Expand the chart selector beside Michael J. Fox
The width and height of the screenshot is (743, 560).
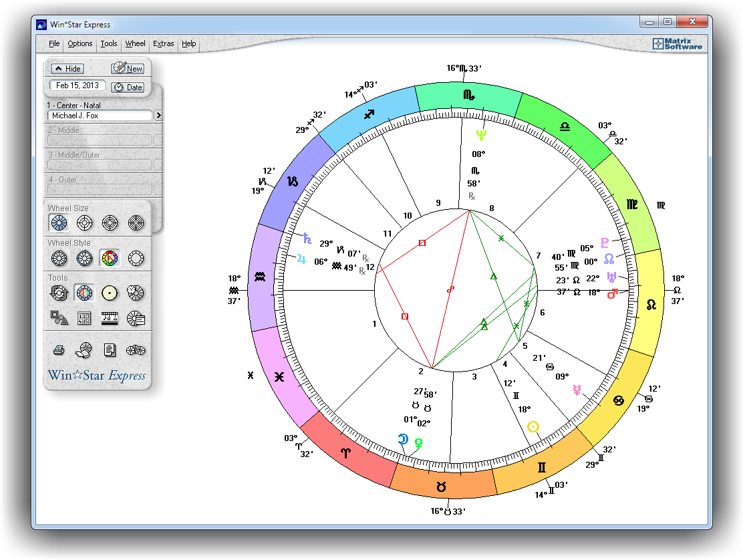(x=158, y=115)
